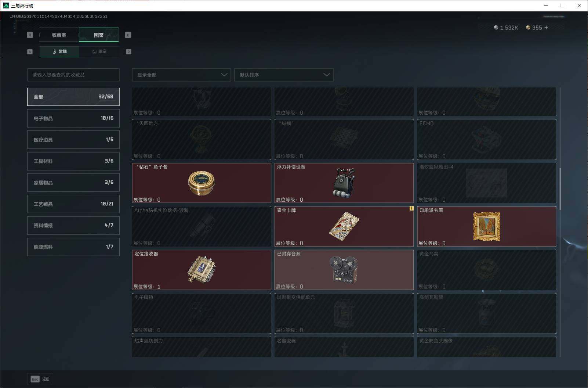
Task: Select the 全部 category showing 32/68
Action: (x=73, y=97)
